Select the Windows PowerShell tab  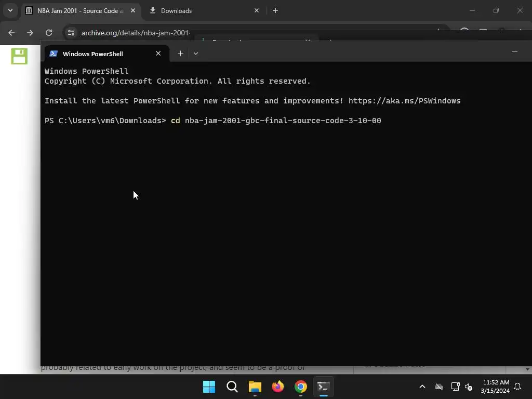107,54
